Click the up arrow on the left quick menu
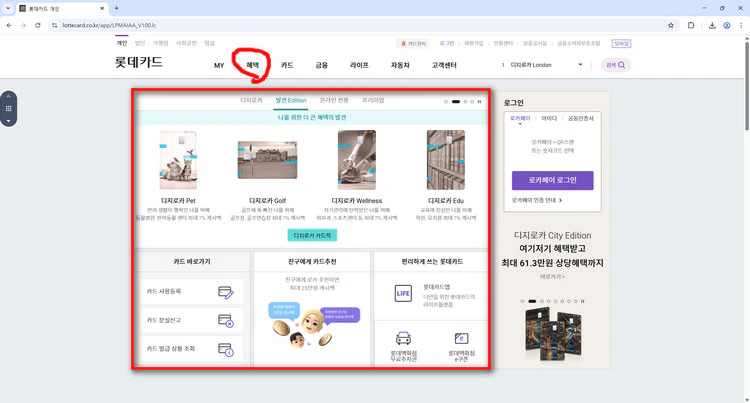This screenshot has height=403, width=750. point(8,96)
